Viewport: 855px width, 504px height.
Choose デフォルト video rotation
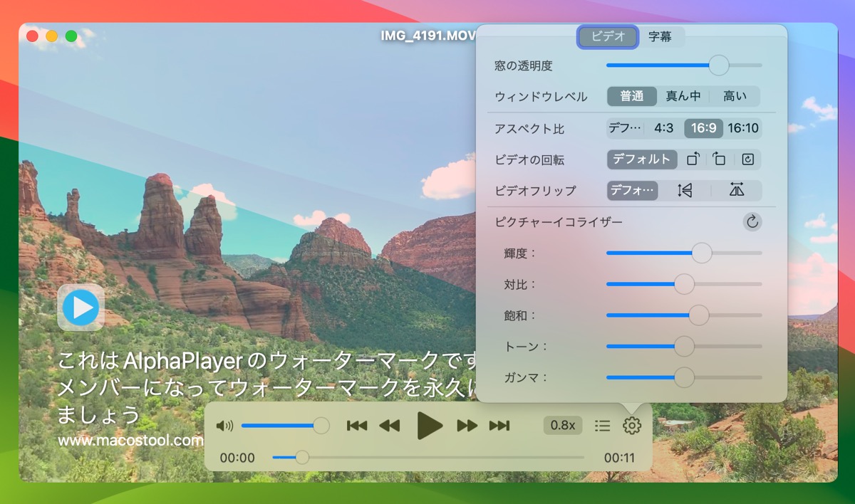[x=641, y=159]
